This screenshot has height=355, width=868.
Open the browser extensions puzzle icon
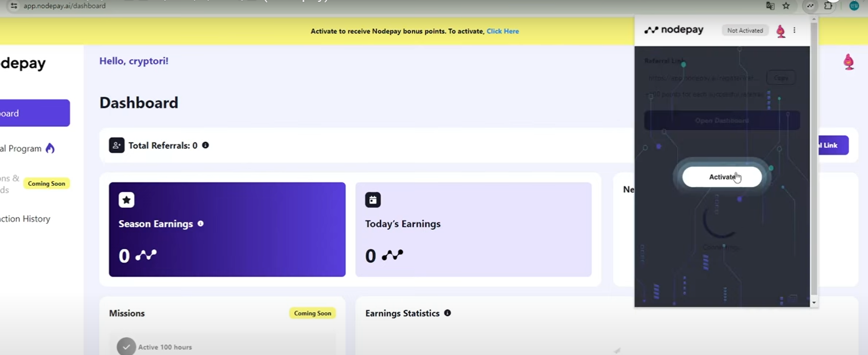[828, 6]
